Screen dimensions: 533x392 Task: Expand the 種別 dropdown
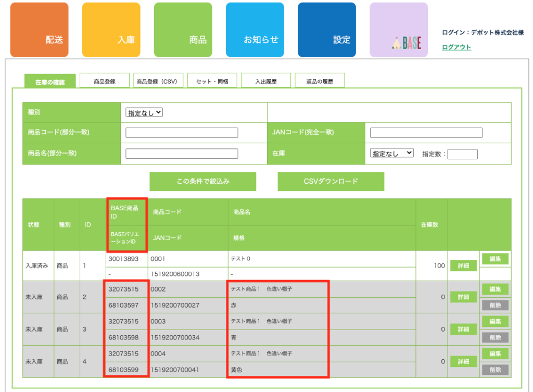[144, 112]
